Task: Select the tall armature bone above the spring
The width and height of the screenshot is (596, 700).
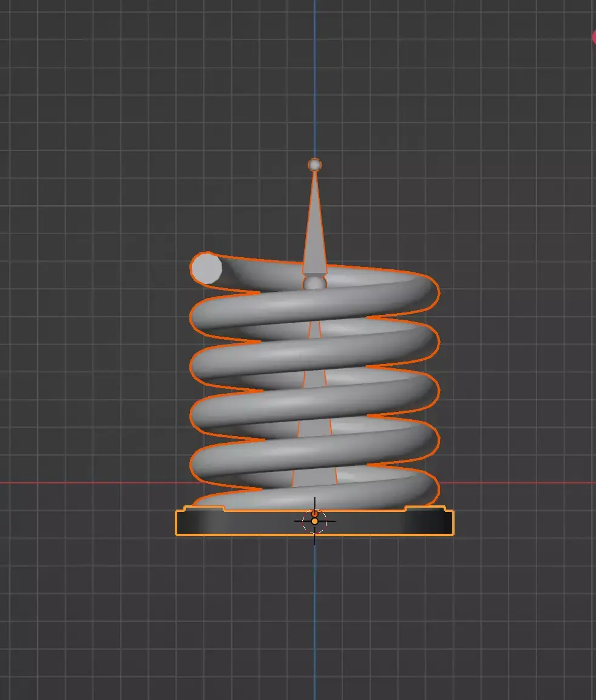Action: point(314,223)
